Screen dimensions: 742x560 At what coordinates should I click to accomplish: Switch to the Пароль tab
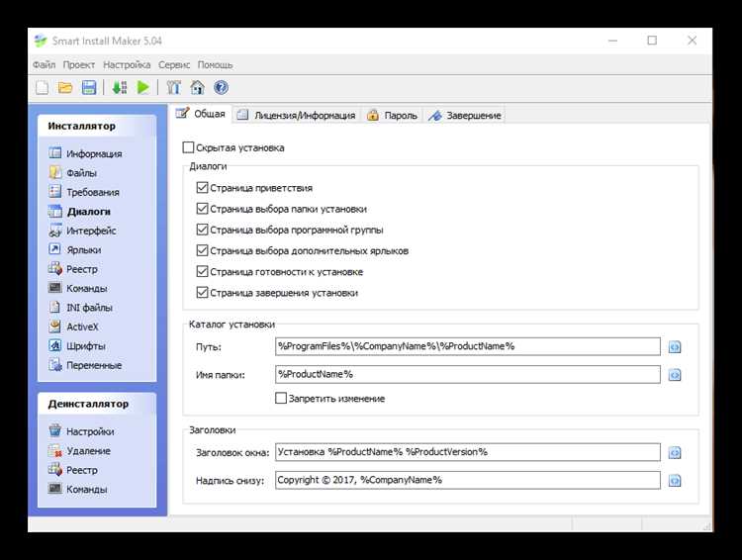[x=392, y=115]
